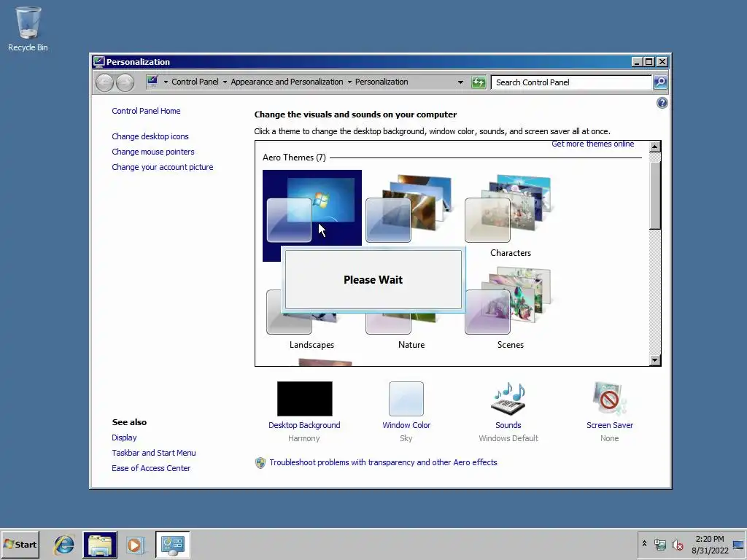The width and height of the screenshot is (747, 560).
Task: Click the Window Color link text
Action: pyautogui.click(x=406, y=425)
